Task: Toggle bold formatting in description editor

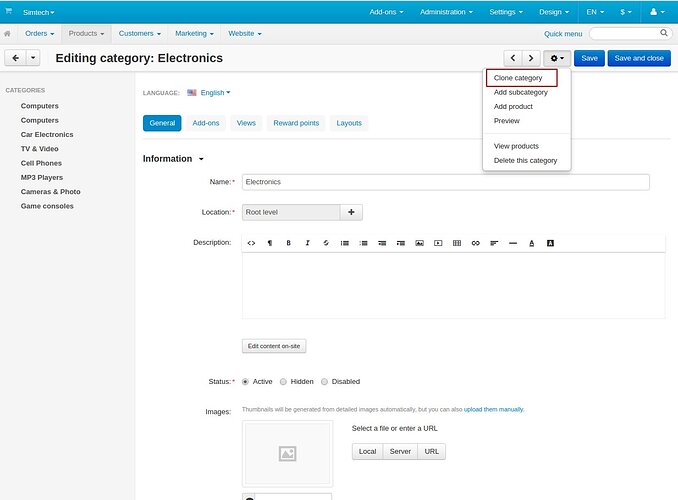Action: pyautogui.click(x=288, y=243)
